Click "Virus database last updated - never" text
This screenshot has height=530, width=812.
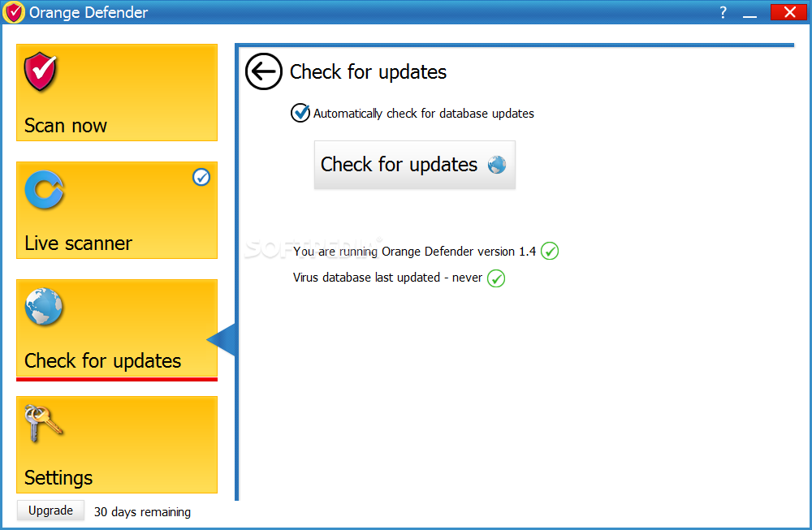(x=387, y=278)
